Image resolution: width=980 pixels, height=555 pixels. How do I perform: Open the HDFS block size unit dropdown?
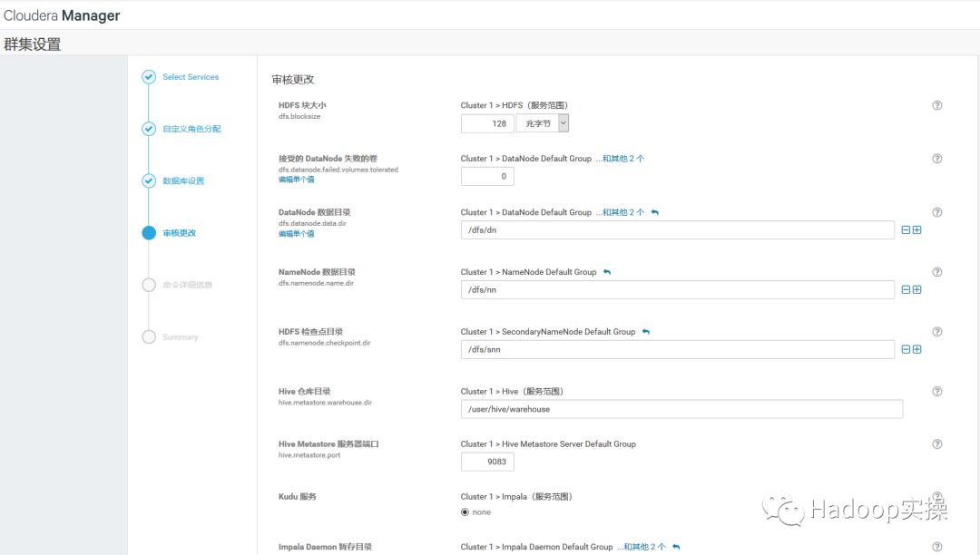(x=543, y=123)
